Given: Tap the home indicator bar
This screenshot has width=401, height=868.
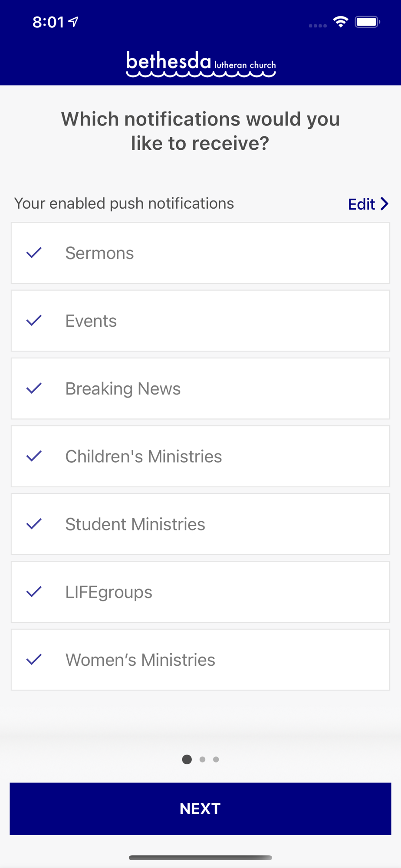Looking at the screenshot, I should [200, 858].
